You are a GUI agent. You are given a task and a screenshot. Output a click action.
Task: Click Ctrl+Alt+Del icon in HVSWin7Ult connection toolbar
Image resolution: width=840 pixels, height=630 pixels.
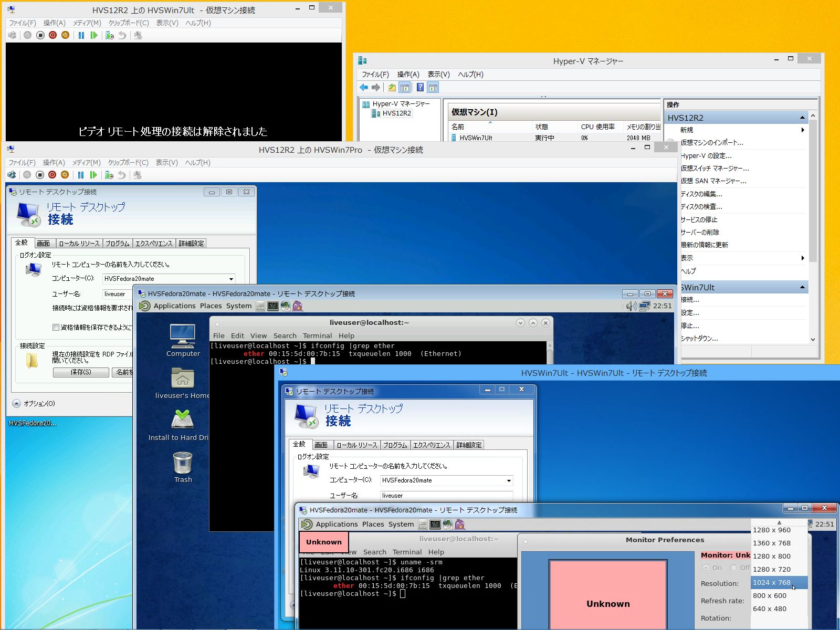12,35
